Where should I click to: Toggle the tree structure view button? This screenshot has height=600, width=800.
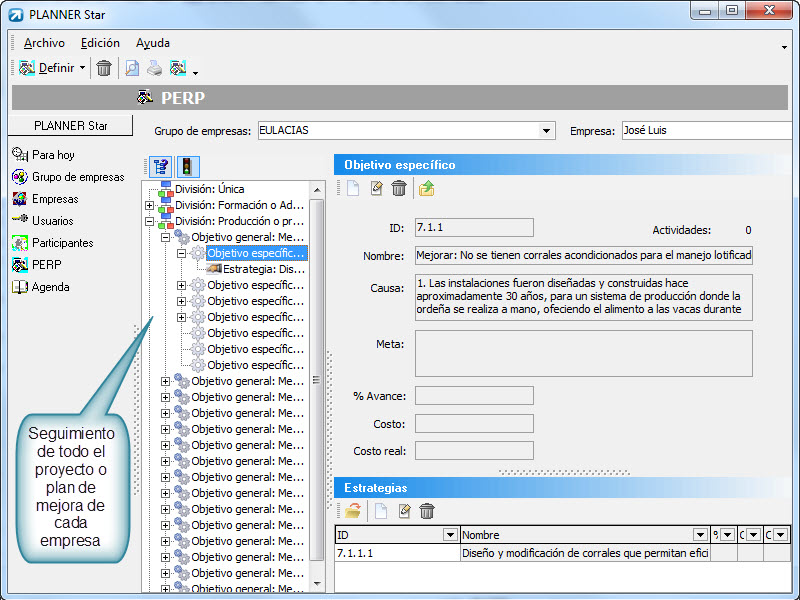coord(159,167)
